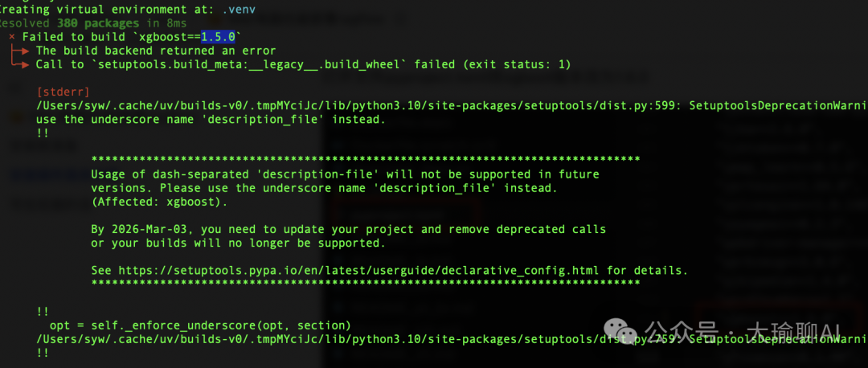Click the highlighted 1.5.0 version text
This screenshot has width=868, height=368.
[218, 37]
